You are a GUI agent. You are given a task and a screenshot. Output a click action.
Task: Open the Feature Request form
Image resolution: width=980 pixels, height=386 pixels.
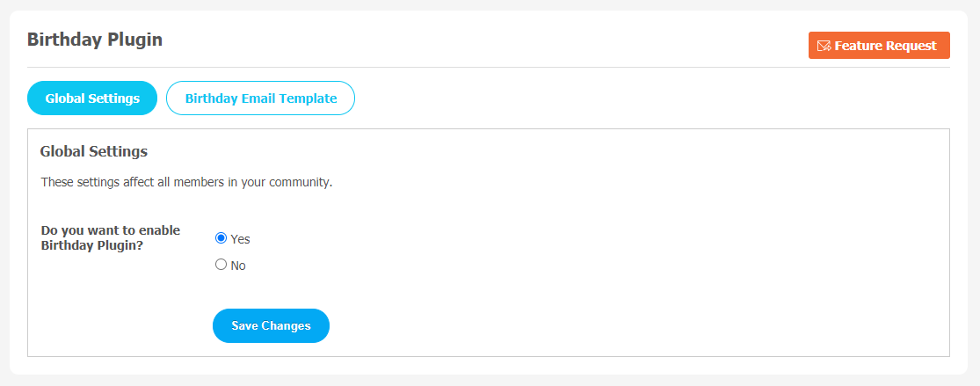pos(879,46)
